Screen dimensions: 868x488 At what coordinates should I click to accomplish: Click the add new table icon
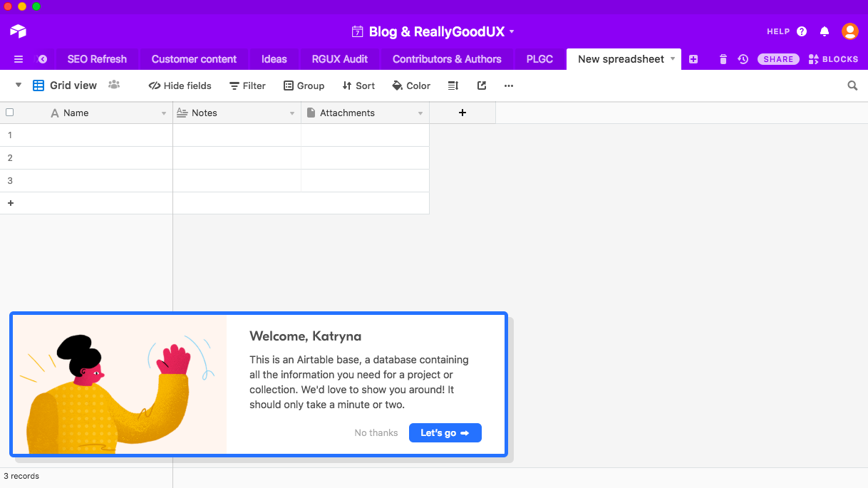pyautogui.click(x=693, y=59)
